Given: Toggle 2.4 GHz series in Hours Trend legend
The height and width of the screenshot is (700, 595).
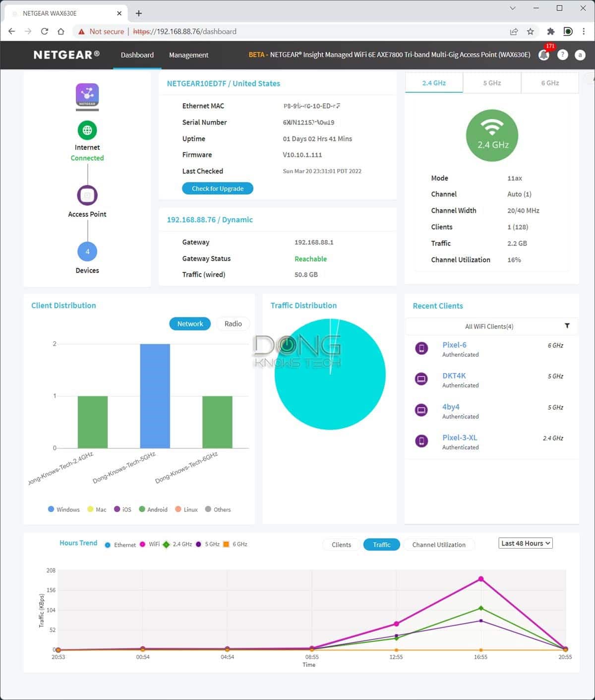Looking at the screenshot, I should point(178,544).
